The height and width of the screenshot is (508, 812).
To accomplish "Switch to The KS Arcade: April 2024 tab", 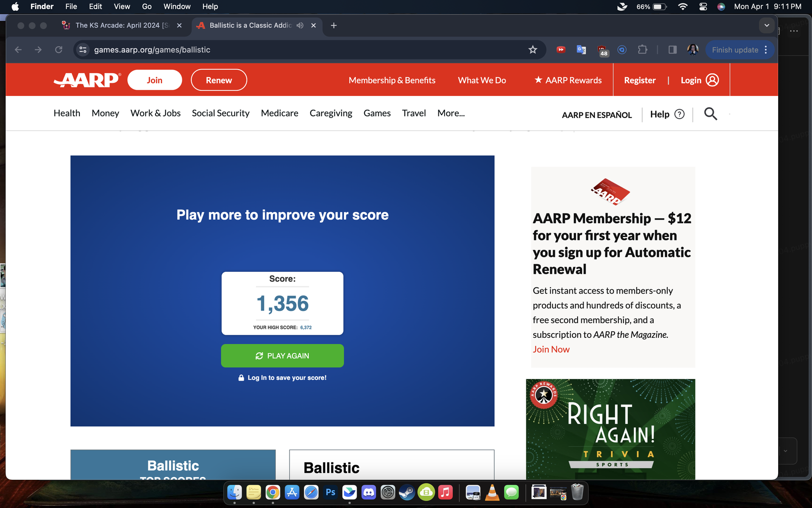I will [122, 25].
